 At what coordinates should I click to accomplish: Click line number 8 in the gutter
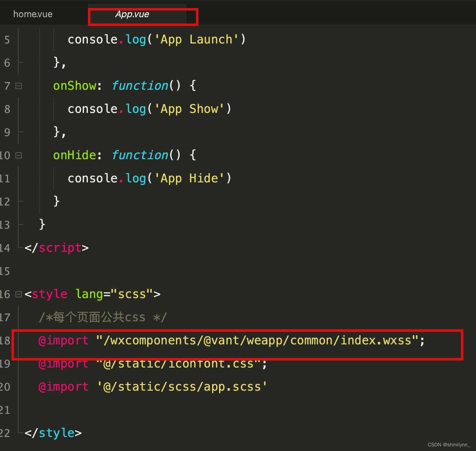pyautogui.click(x=7, y=109)
